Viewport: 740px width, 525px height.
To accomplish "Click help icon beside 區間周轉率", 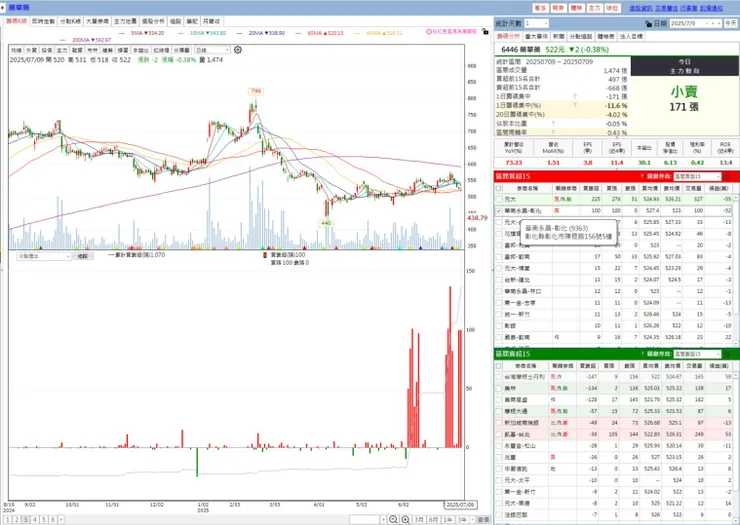I will pos(553,132).
